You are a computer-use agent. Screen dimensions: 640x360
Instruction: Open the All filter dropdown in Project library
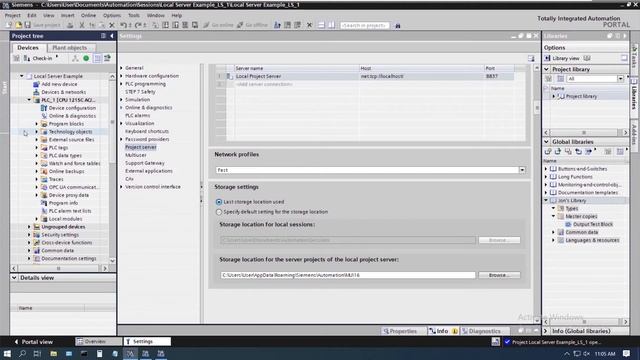(x=620, y=78)
